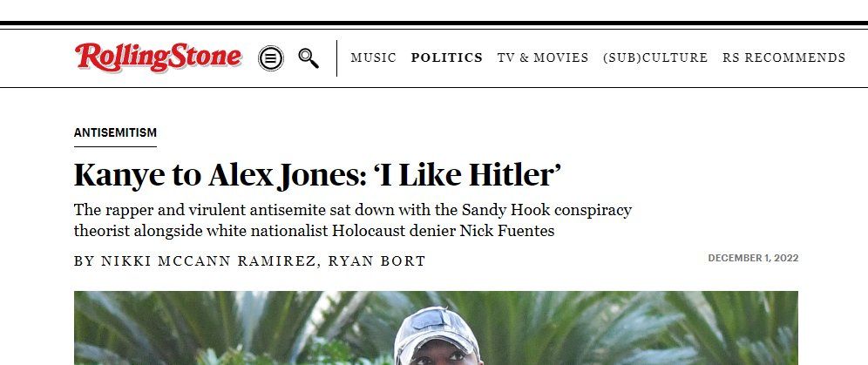
Task: Open author Nikki McCann Ramirez's page
Action: point(206,260)
